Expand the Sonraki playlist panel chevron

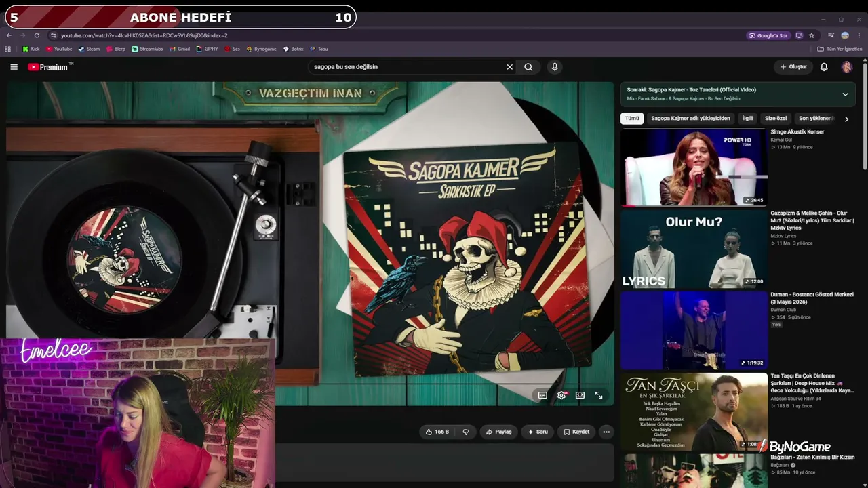(845, 94)
